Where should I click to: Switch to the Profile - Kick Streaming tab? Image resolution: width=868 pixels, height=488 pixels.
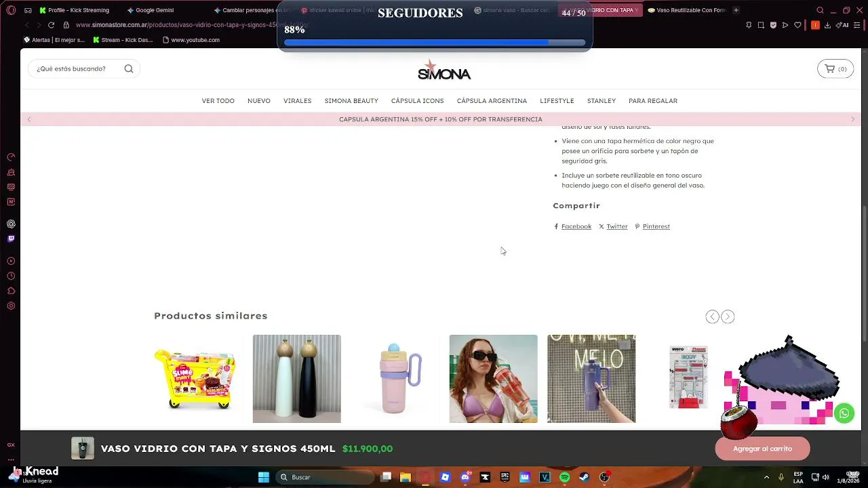(x=75, y=10)
